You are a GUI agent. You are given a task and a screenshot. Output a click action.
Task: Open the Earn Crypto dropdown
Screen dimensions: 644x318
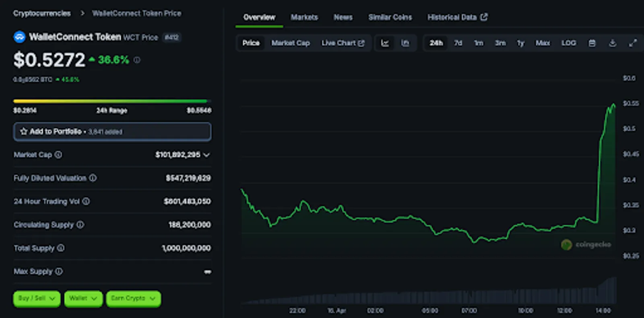click(x=134, y=299)
